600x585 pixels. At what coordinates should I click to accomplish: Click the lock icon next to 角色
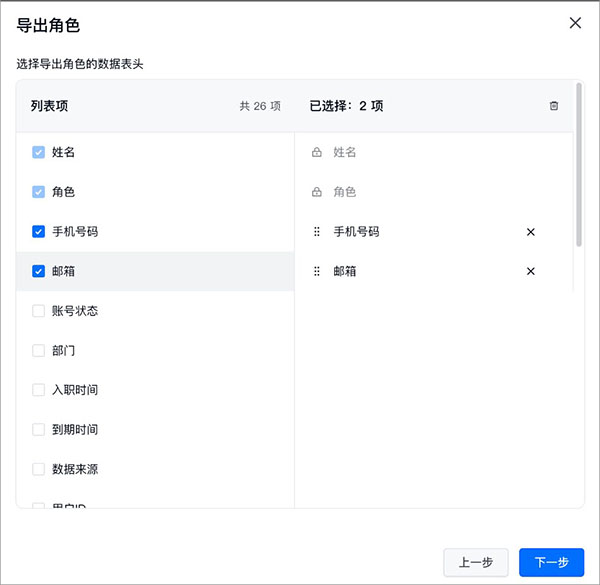317,192
